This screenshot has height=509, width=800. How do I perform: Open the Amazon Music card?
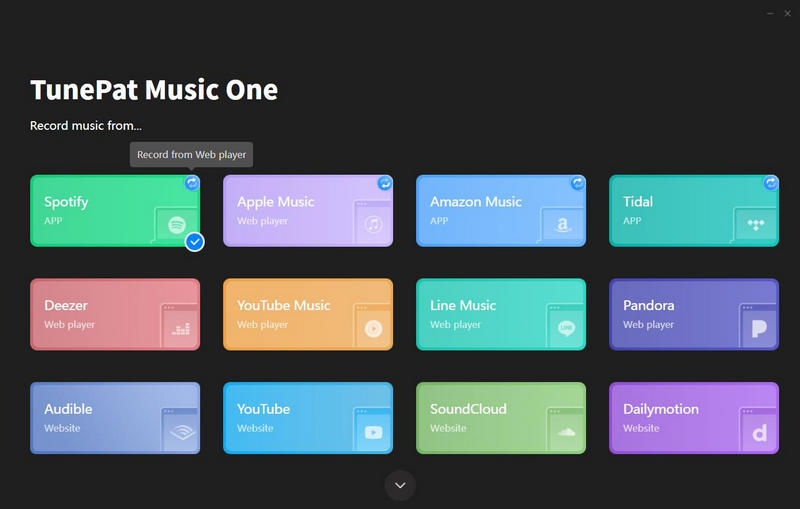tap(501, 211)
